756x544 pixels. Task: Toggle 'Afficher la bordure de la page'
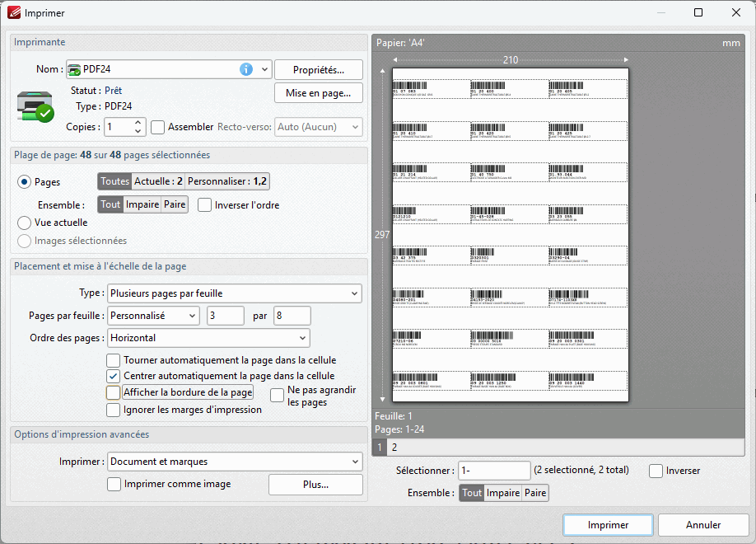tap(113, 392)
